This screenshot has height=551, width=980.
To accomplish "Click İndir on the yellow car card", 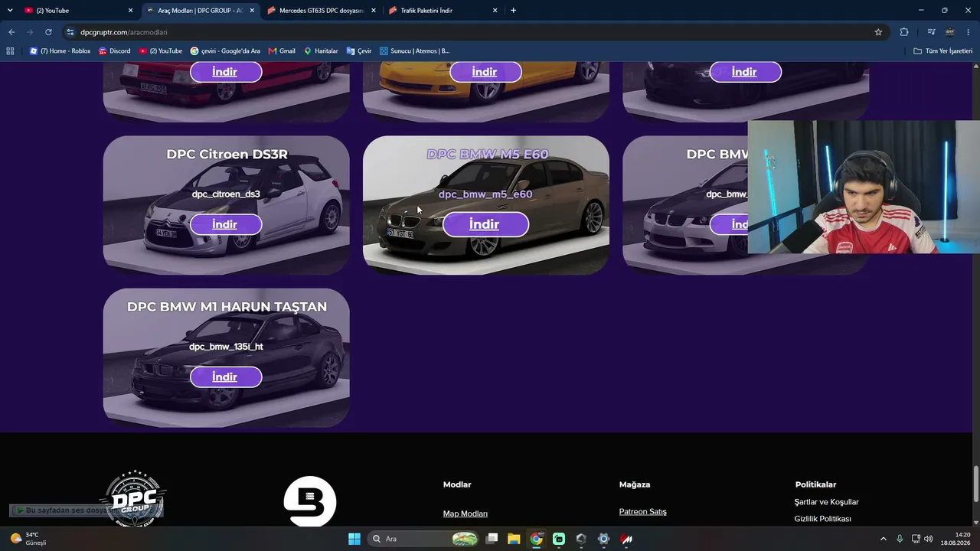I will pyautogui.click(x=485, y=72).
